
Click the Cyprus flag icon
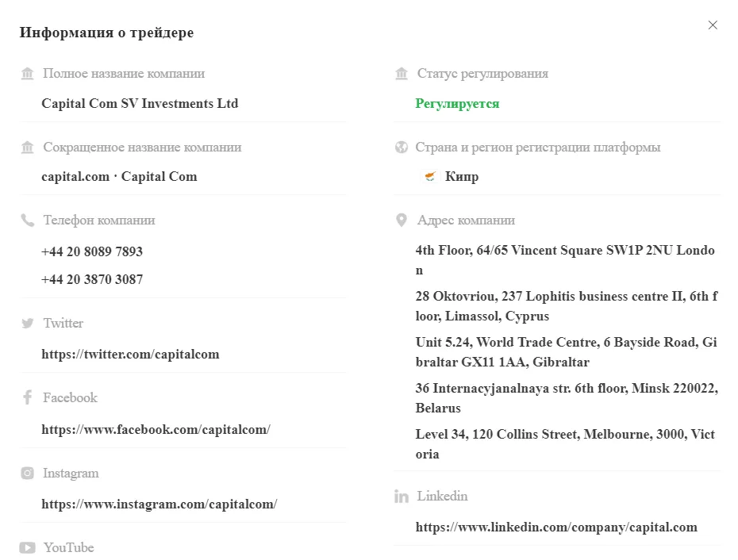pos(430,176)
